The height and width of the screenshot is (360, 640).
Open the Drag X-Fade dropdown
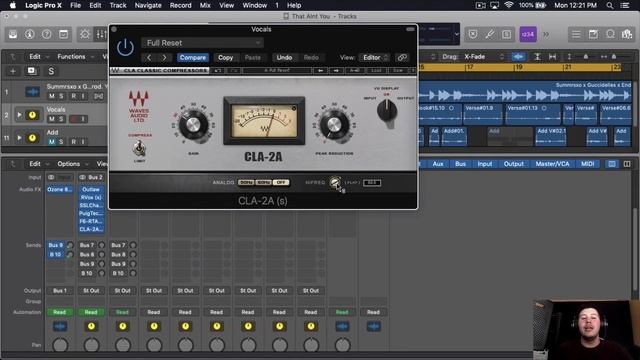(484, 57)
